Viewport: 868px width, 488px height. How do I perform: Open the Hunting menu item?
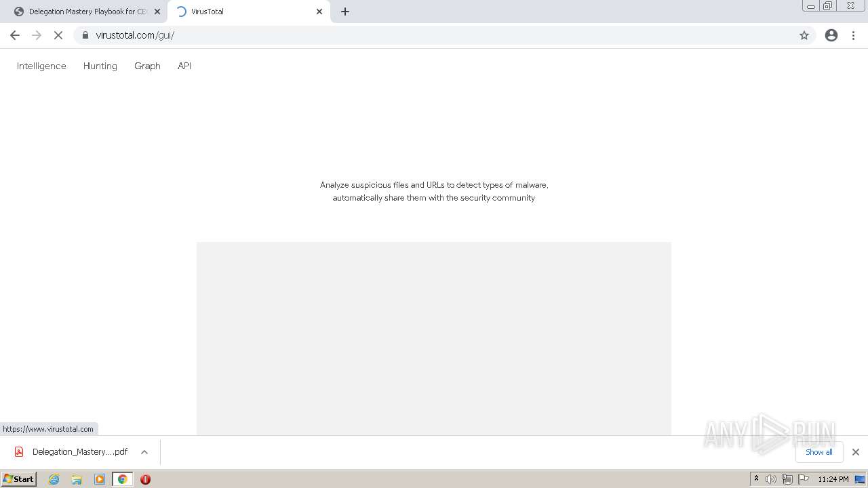[100, 66]
